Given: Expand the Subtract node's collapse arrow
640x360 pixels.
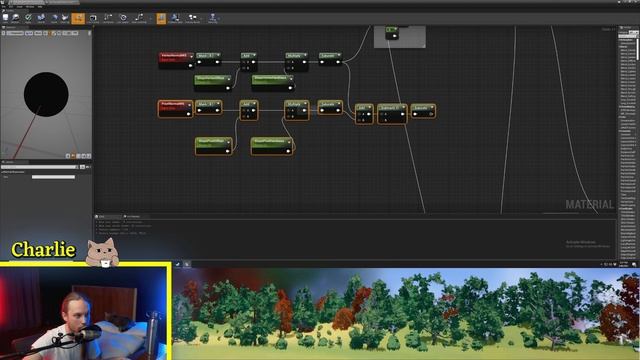Looking at the screenshot, I should pos(403,108).
